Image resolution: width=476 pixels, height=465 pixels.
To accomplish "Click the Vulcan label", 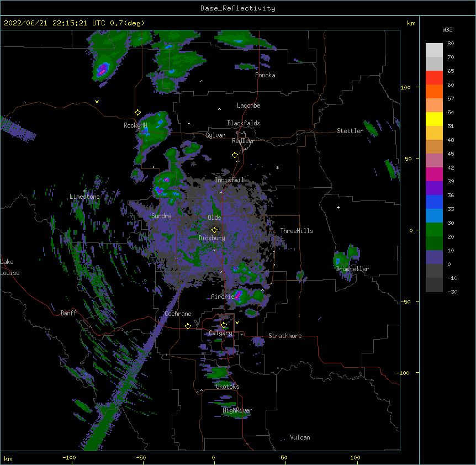I will tap(300, 437).
